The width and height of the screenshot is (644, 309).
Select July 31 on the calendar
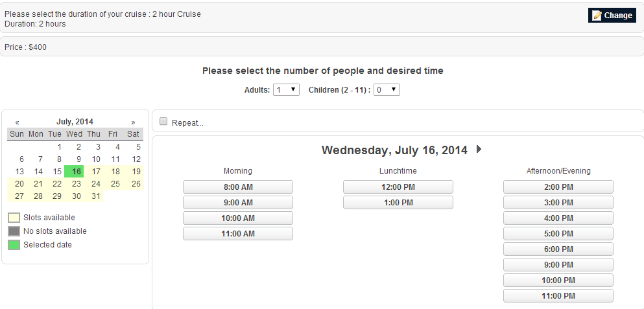tap(95, 196)
